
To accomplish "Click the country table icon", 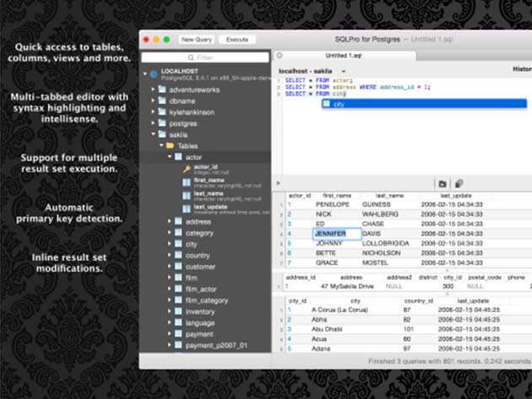I will click(178, 255).
